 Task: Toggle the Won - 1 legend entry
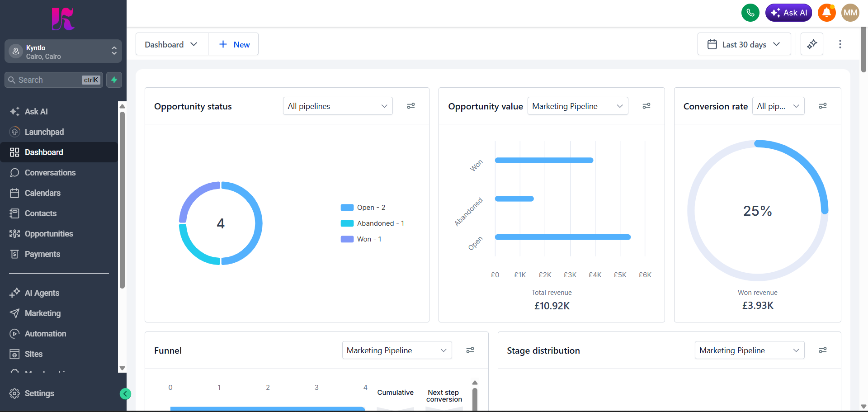coord(361,239)
